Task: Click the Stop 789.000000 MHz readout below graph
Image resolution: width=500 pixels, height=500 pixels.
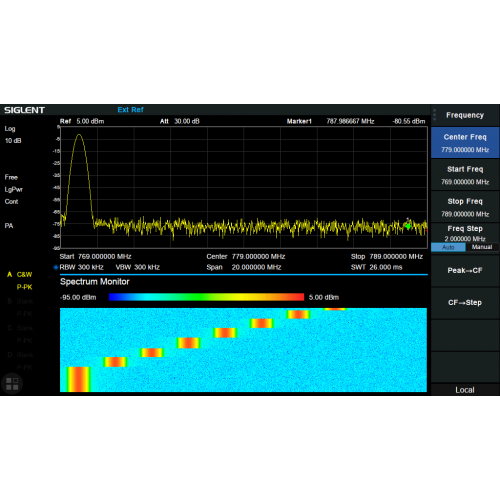Action: coord(387,256)
